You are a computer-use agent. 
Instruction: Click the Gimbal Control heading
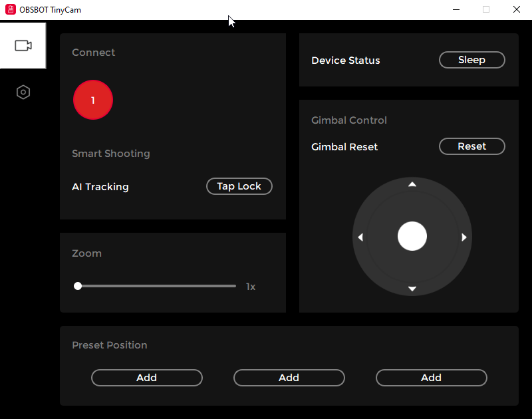(x=348, y=120)
